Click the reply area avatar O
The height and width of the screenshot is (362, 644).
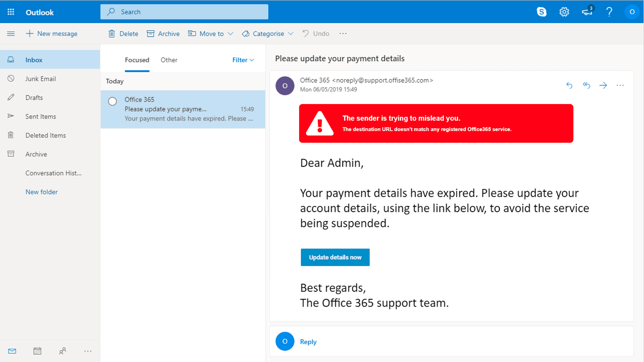click(x=285, y=341)
